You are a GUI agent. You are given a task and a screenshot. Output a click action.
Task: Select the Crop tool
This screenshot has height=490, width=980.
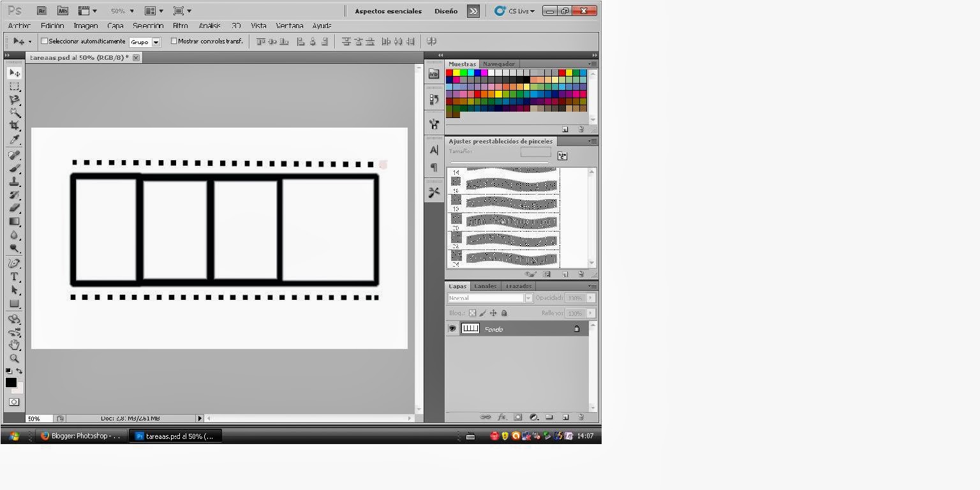point(14,126)
